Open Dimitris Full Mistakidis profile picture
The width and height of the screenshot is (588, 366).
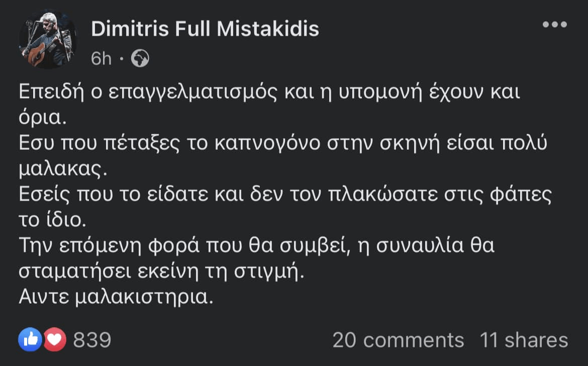(x=48, y=39)
